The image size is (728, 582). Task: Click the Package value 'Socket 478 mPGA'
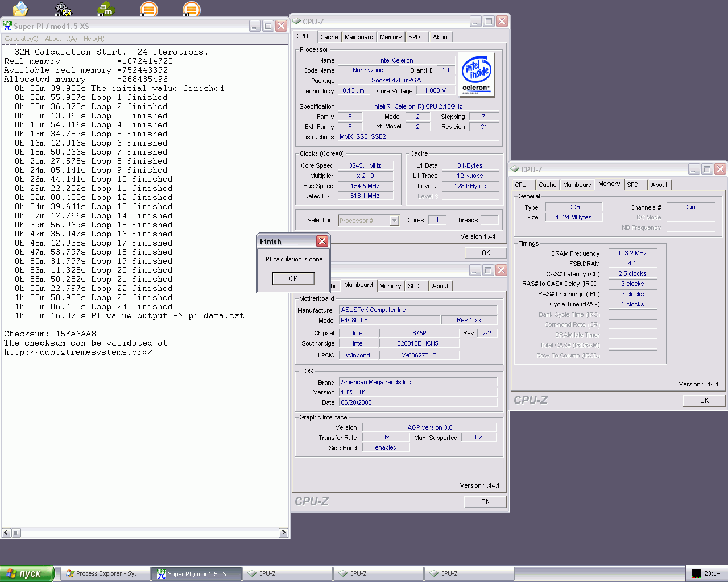396,80
